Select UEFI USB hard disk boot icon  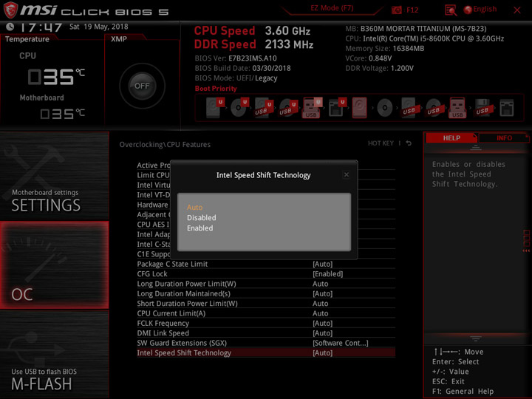(x=264, y=108)
